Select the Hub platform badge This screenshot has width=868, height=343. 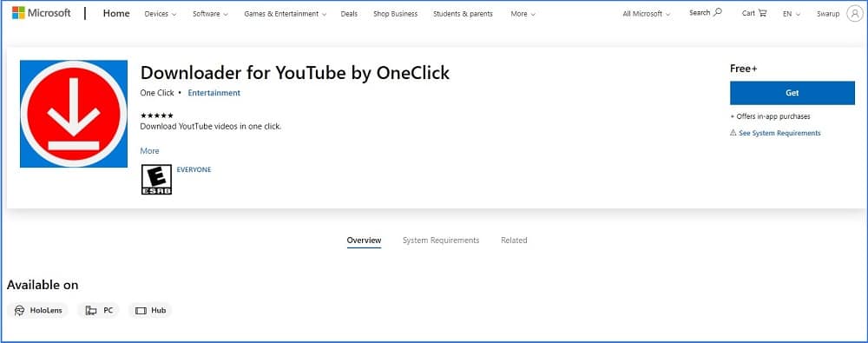150,310
